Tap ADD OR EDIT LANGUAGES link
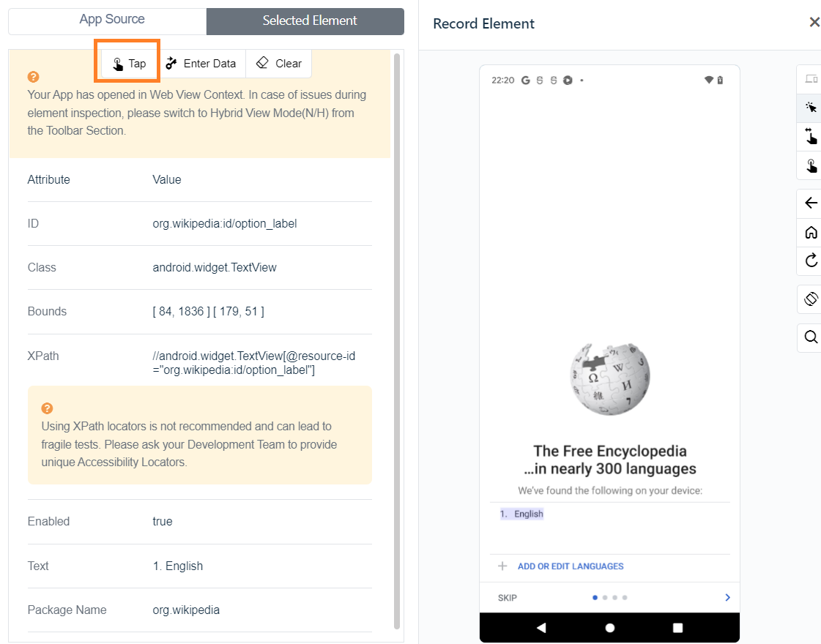 571,566
